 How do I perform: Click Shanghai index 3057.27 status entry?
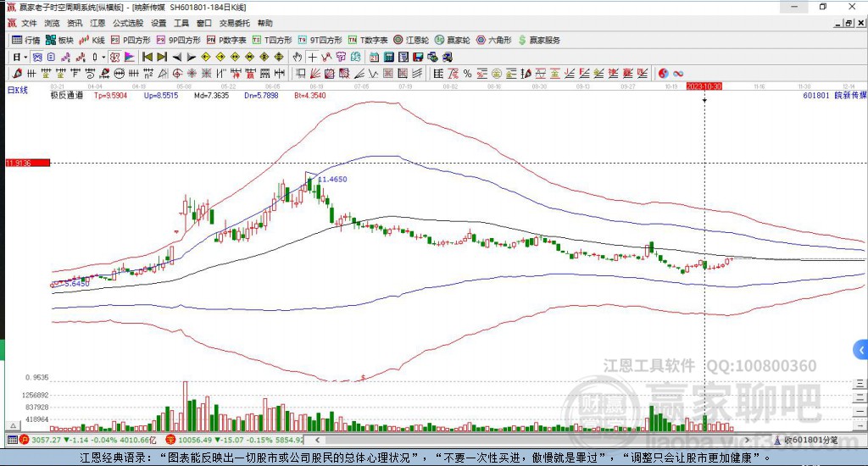88,440
